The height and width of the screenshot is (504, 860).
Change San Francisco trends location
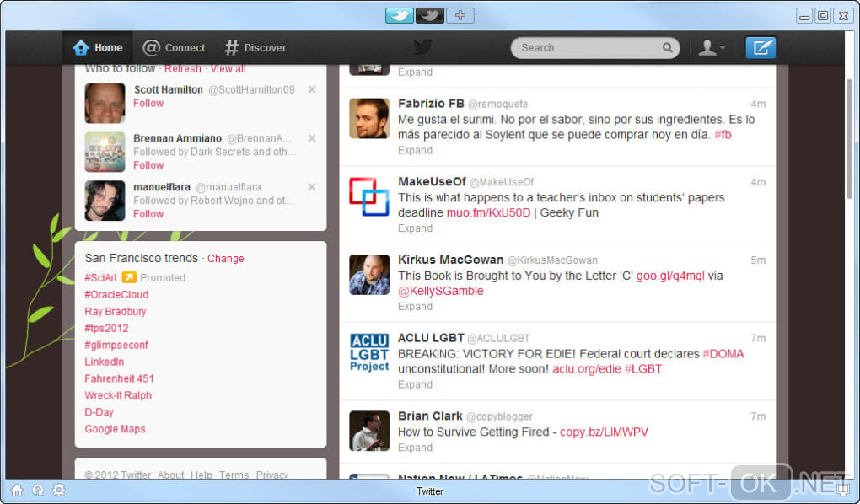pyautogui.click(x=225, y=258)
